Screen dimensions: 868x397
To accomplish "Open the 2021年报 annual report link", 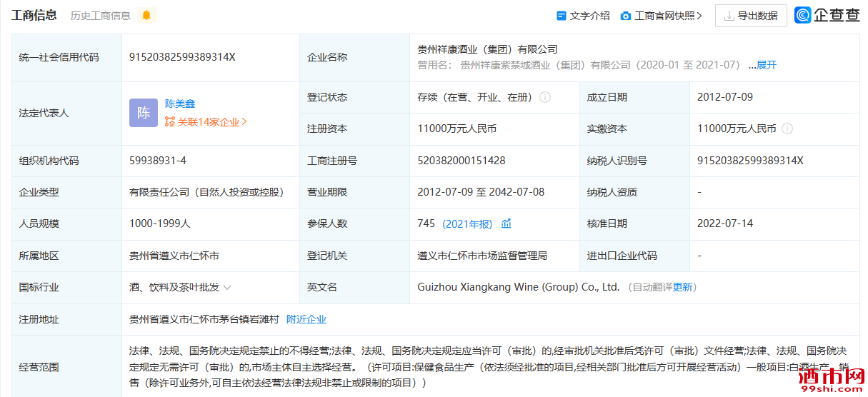I will [467, 223].
